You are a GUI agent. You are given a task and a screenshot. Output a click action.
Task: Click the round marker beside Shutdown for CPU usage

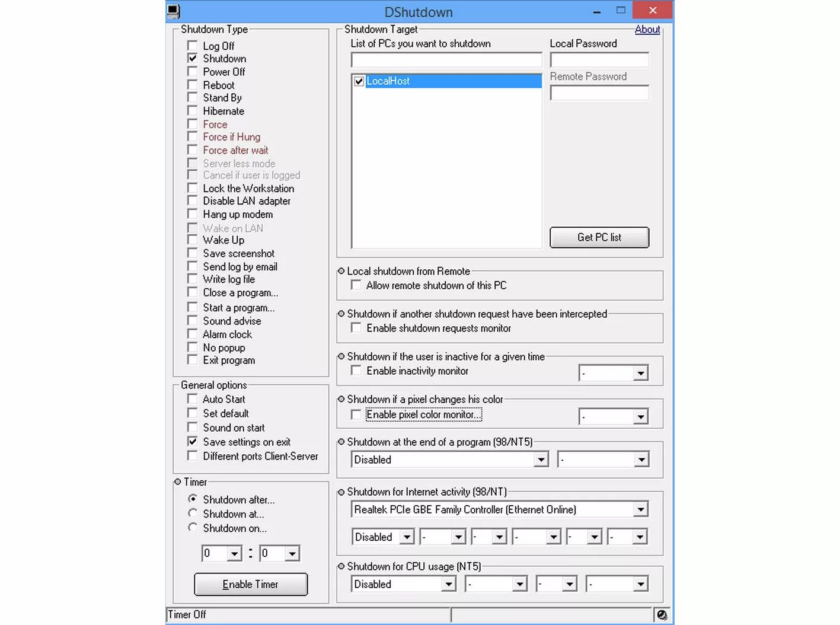(341, 566)
